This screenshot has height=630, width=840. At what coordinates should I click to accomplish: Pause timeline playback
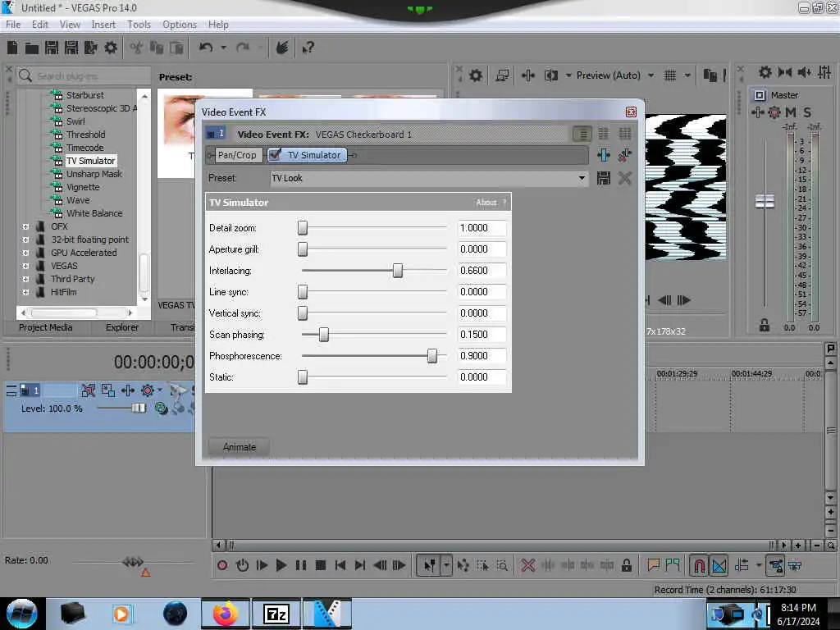[x=300, y=565]
